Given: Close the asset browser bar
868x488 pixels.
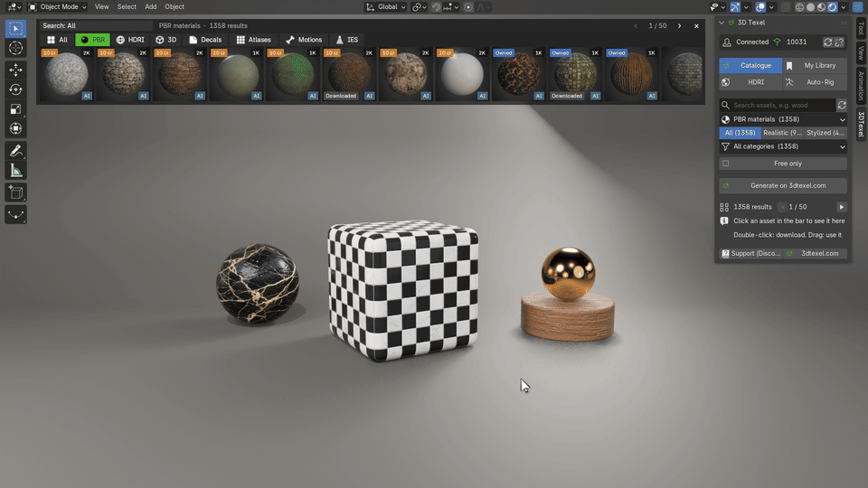Looking at the screenshot, I should (696, 26).
